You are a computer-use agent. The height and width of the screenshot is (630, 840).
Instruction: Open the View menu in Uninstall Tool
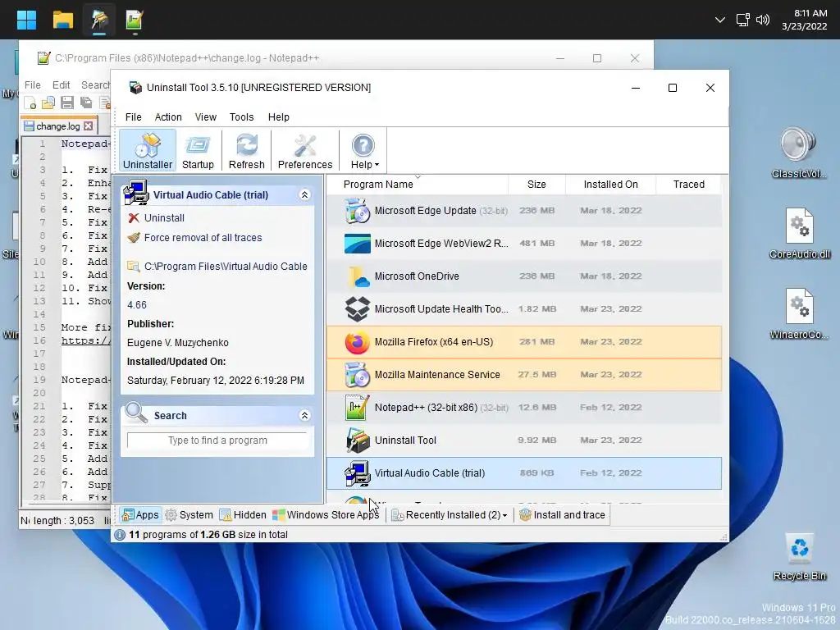[x=206, y=116]
